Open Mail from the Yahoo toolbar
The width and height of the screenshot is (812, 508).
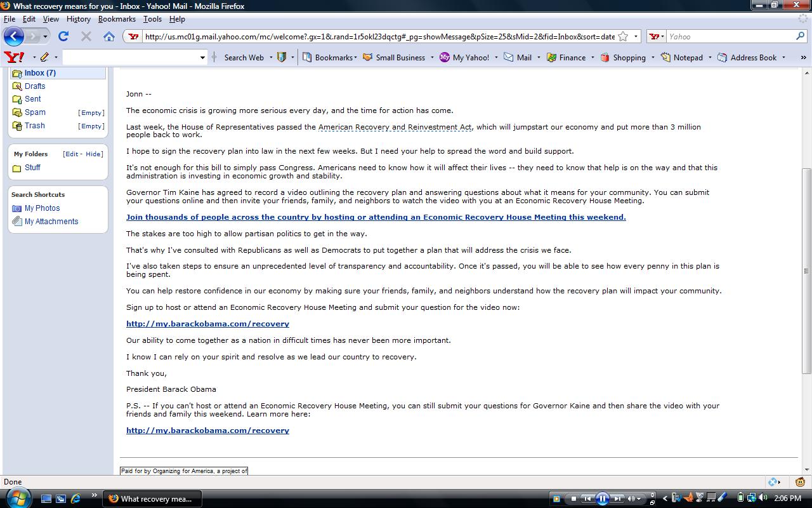click(x=518, y=57)
